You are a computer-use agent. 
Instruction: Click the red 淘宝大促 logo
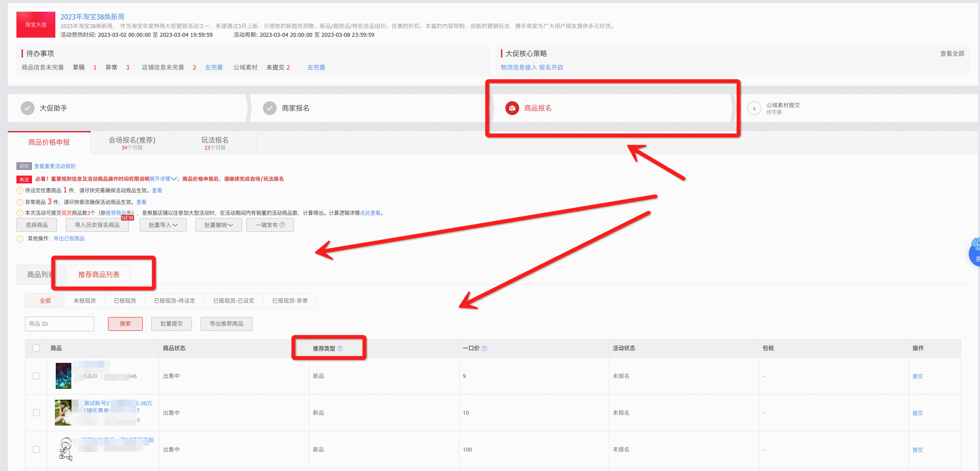point(36,25)
